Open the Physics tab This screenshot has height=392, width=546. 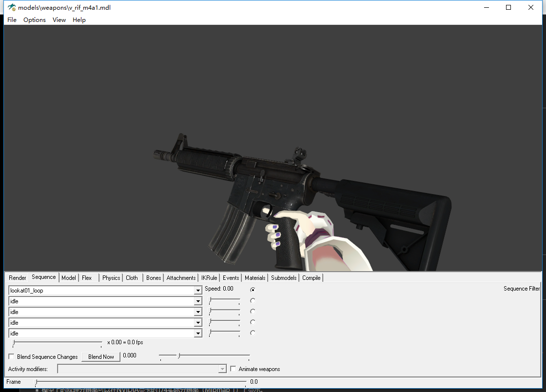(111, 278)
